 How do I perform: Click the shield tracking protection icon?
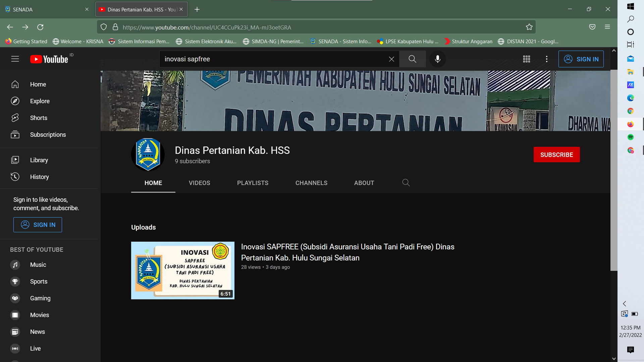point(104,27)
